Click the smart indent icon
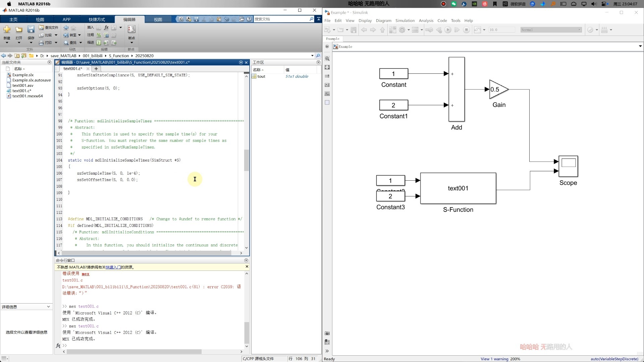Image resolution: width=644 pixels, height=362 pixels. (x=99, y=43)
